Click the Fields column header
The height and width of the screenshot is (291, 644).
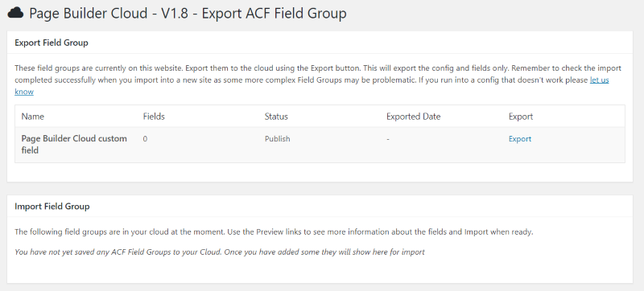pyautogui.click(x=154, y=117)
